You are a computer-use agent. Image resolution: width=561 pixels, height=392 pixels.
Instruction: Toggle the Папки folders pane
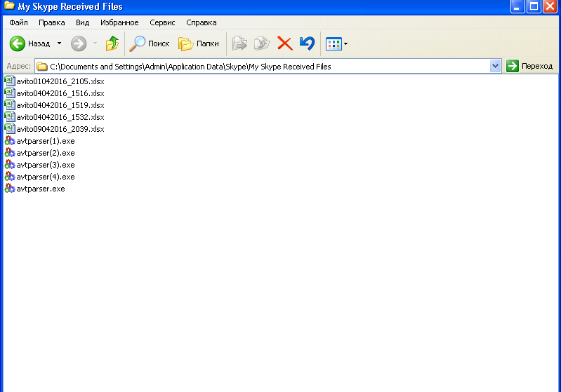click(199, 43)
